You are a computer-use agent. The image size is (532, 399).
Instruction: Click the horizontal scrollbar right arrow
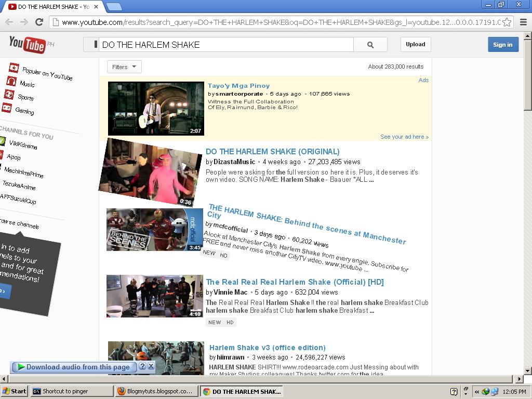tap(520, 379)
